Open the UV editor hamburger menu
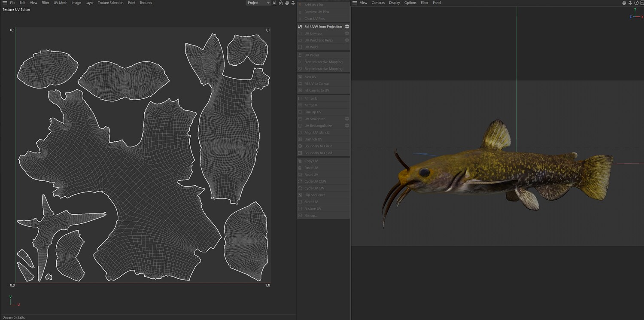 point(5,3)
